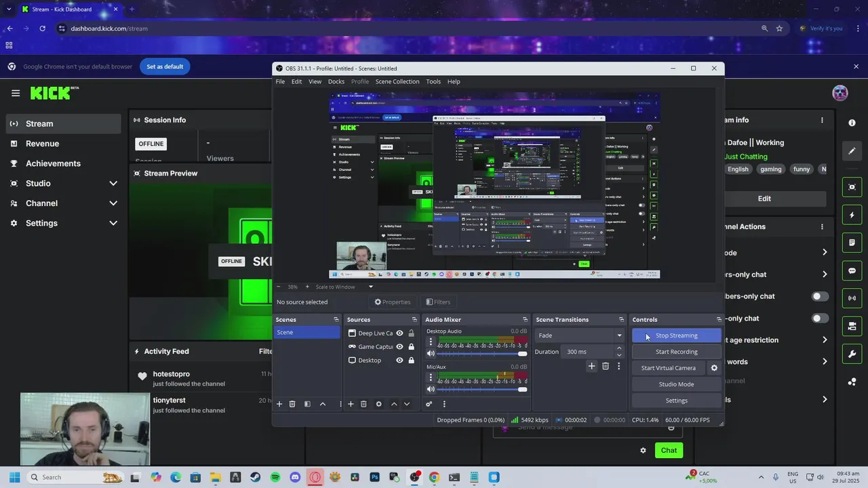The width and height of the screenshot is (868, 488).
Task: Undock the Audio Mixer panel icon
Action: click(525, 319)
